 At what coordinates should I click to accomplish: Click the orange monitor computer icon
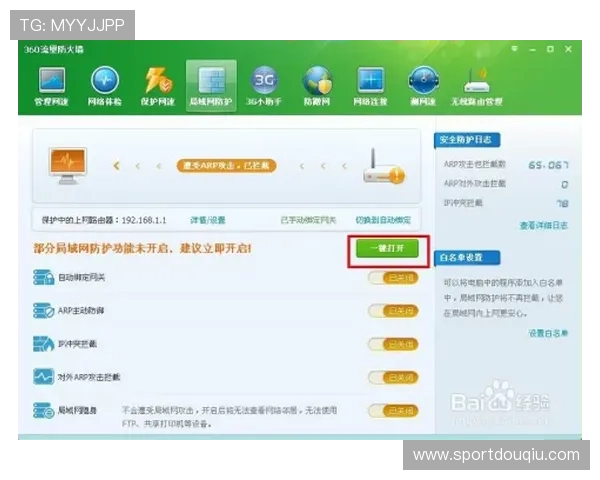68,165
